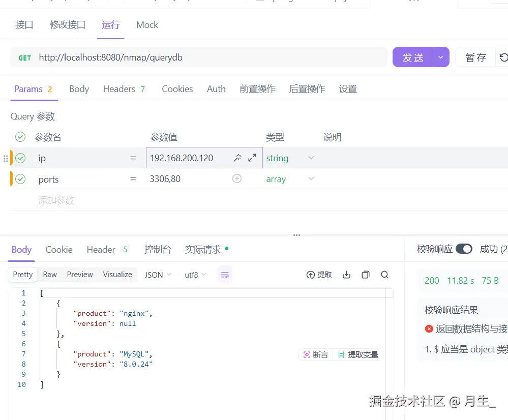Select the 运行 tab

click(x=110, y=25)
